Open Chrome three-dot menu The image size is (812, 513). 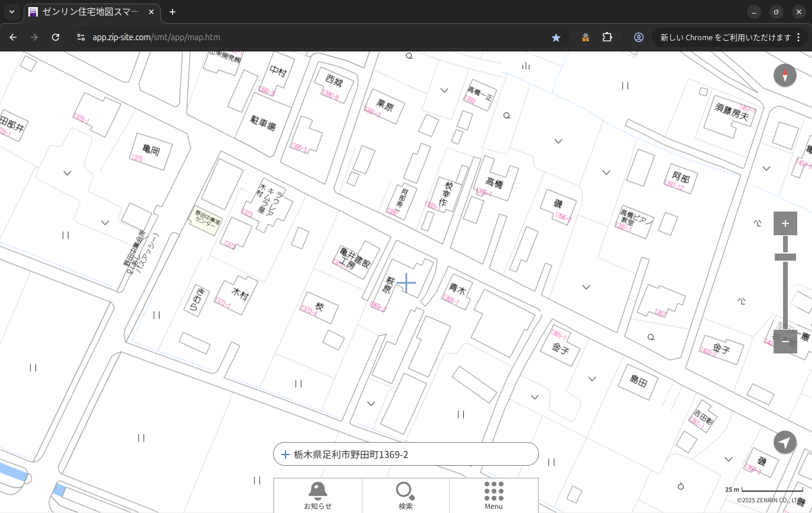[x=798, y=37]
